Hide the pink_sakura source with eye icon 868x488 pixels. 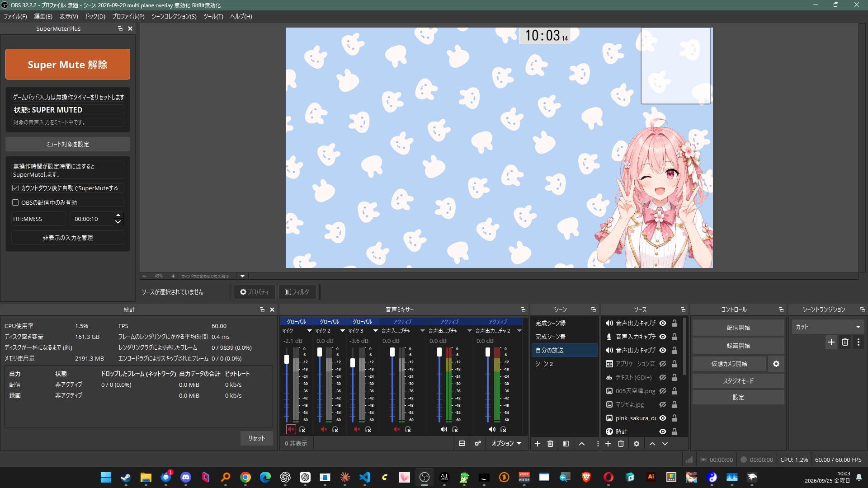pos(663,418)
